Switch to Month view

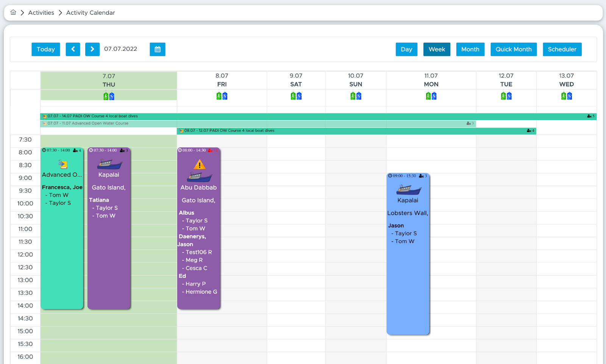470,49
